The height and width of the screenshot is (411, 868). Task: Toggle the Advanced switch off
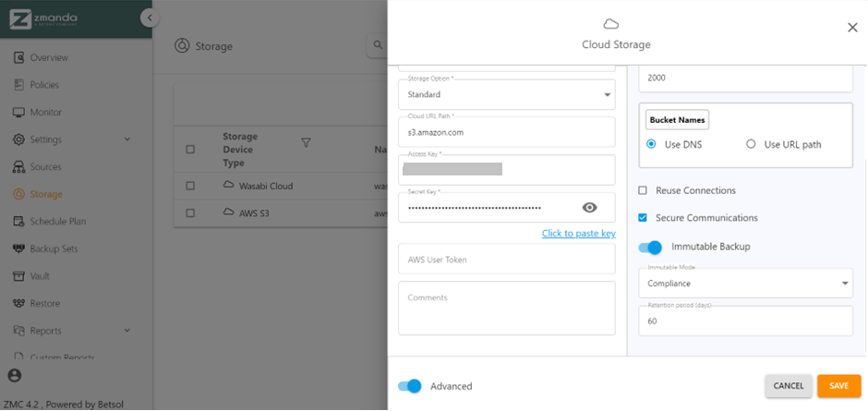pos(410,386)
